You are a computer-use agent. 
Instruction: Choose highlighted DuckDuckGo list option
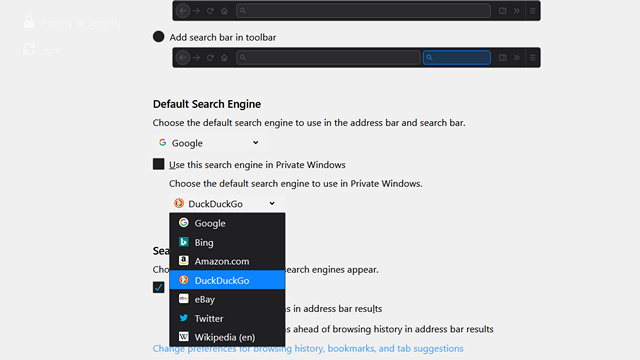227,280
